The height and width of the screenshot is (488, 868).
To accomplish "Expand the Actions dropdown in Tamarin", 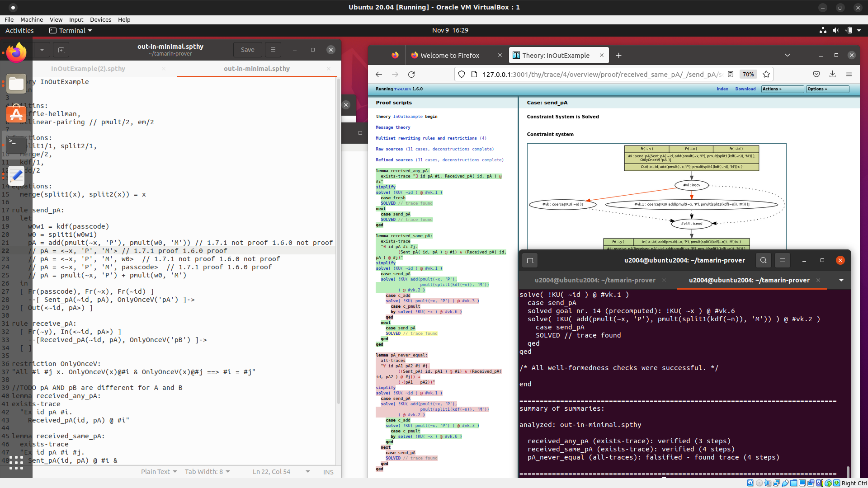I will click(782, 89).
